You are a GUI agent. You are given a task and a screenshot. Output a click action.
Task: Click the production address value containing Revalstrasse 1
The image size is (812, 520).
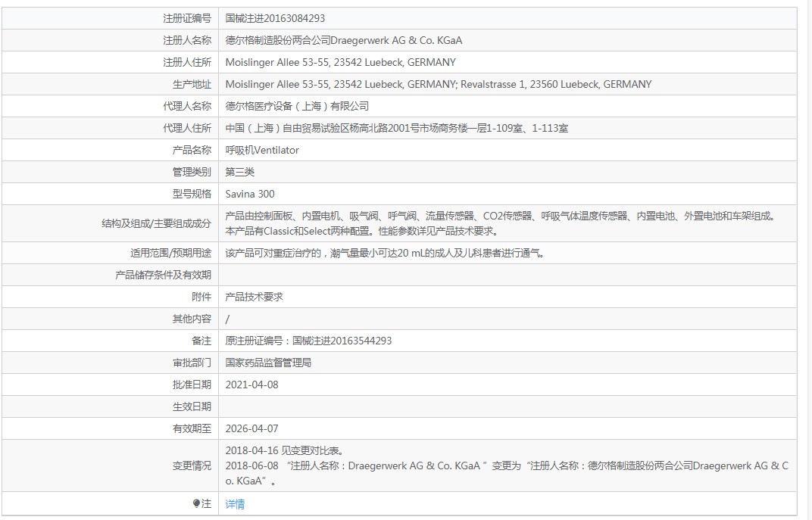[439, 84]
